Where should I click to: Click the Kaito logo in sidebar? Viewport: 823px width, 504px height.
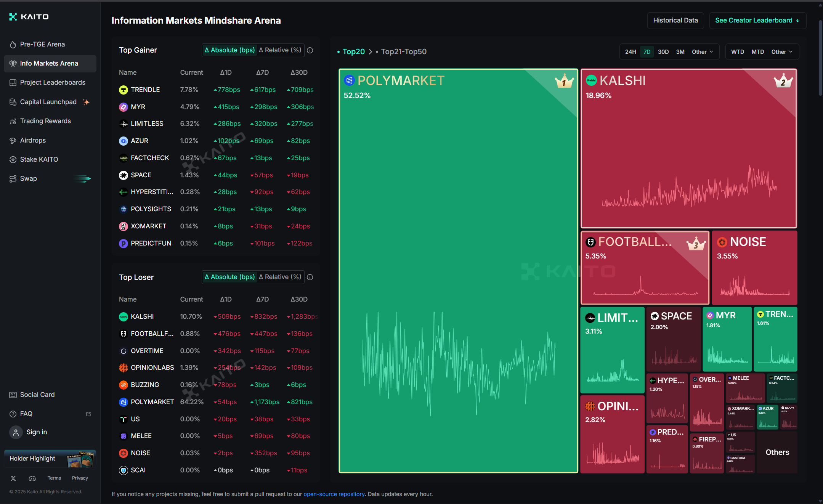tap(29, 17)
